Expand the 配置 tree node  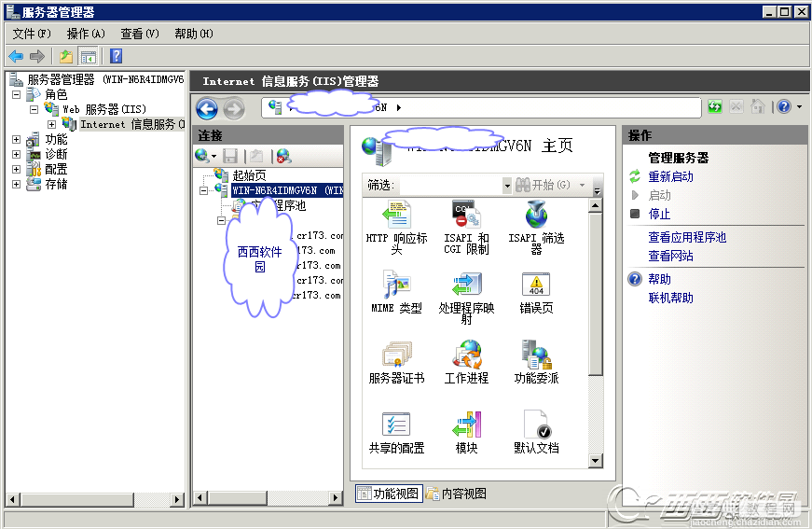coord(17,170)
